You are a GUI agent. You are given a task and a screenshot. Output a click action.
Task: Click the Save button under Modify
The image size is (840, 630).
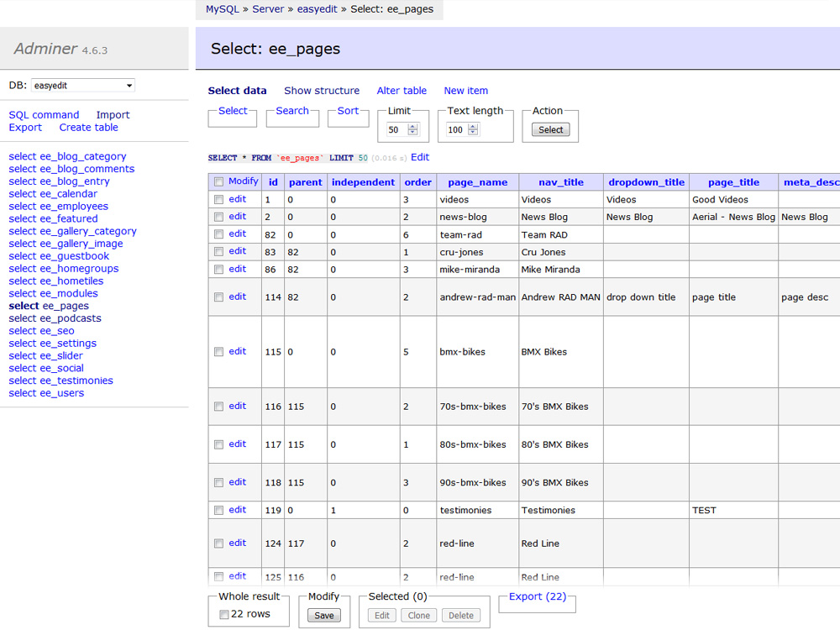click(x=323, y=616)
